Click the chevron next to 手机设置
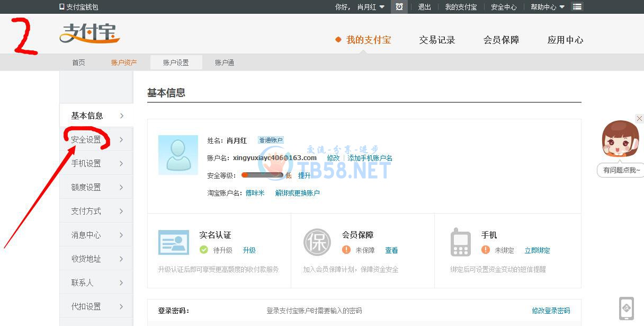 pos(122,163)
